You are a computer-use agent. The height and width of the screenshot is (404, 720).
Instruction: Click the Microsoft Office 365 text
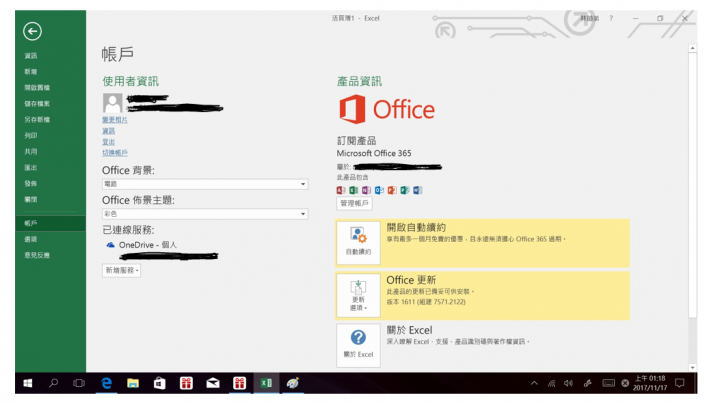[x=374, y=153]
